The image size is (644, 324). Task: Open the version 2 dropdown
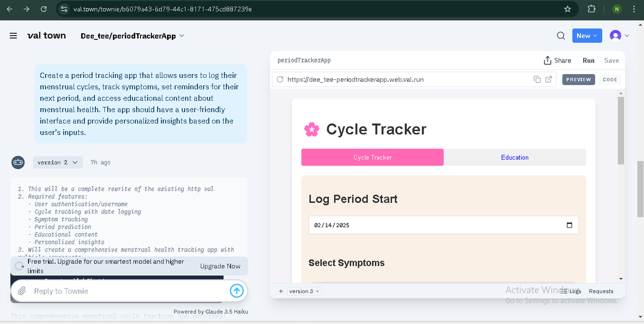[x=58, y=162]
